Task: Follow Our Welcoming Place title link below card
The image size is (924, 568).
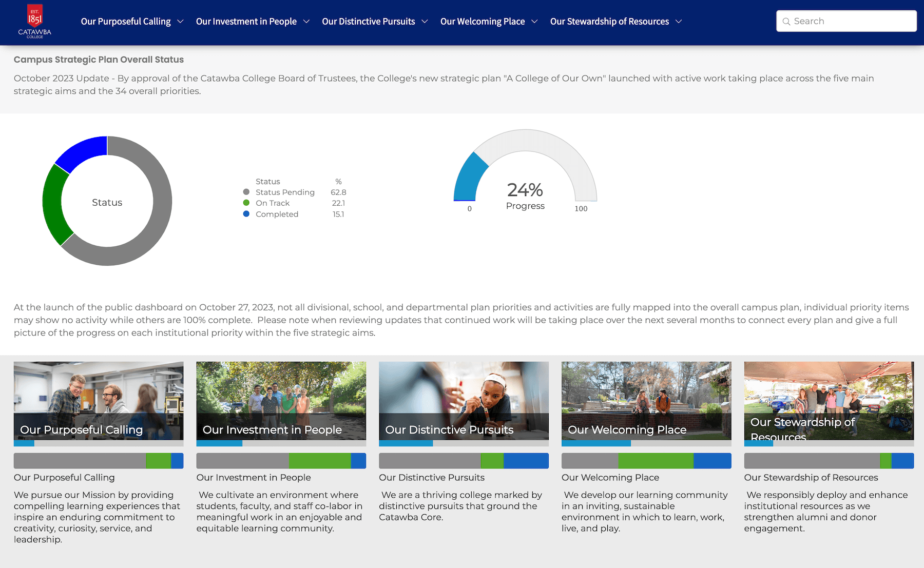Action: 610,478
